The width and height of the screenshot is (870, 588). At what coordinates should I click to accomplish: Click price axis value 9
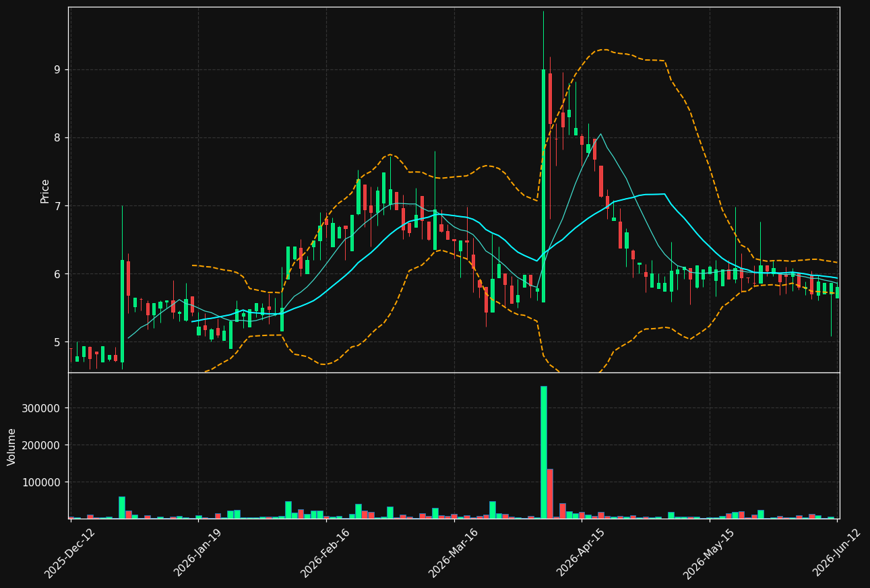point(57,69)
